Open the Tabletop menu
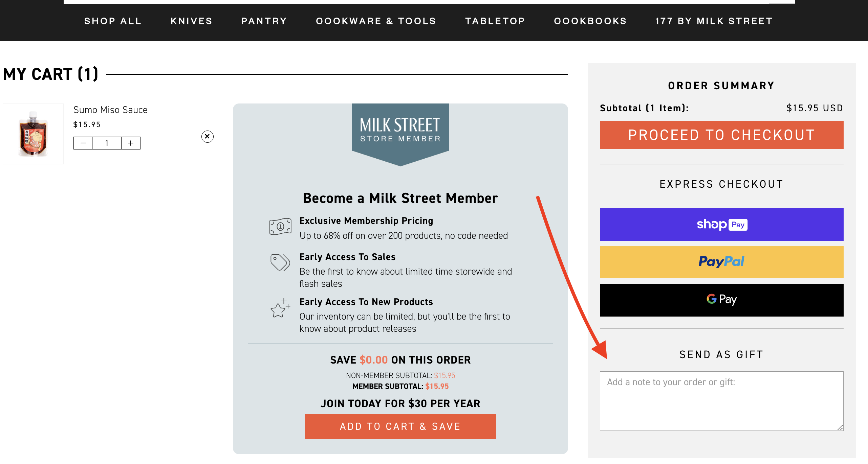 [x=495, y=21]
